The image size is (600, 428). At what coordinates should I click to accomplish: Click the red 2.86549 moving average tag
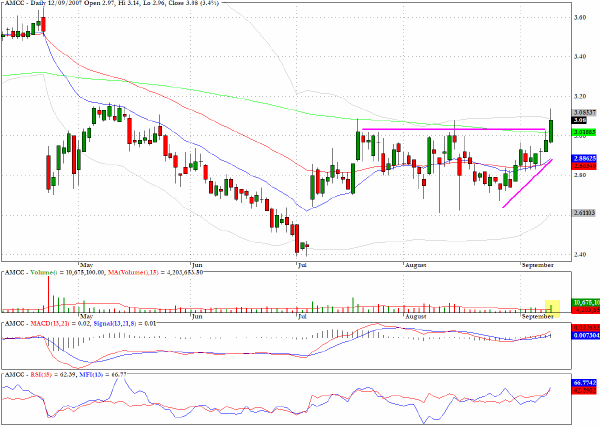point(584,166)
